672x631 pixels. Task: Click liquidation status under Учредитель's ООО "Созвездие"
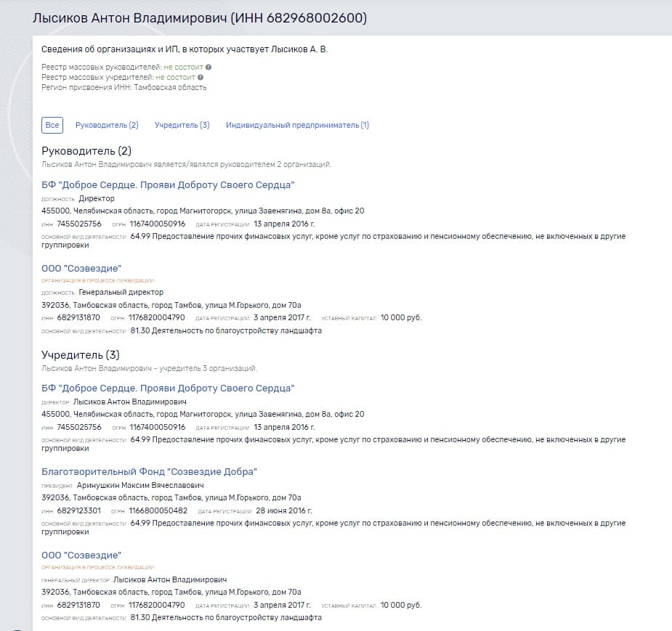click(x=98, y=568)
